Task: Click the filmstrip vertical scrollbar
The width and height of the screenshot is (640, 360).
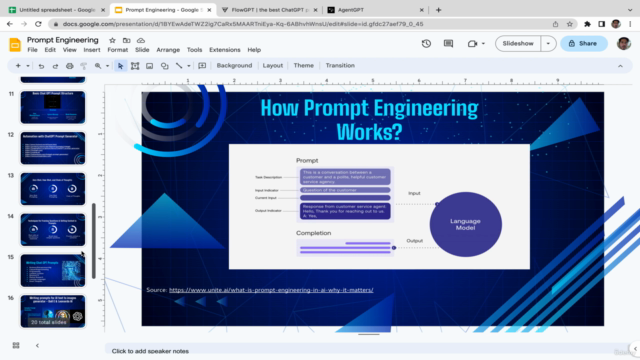Action: click(x=94, y=241)
